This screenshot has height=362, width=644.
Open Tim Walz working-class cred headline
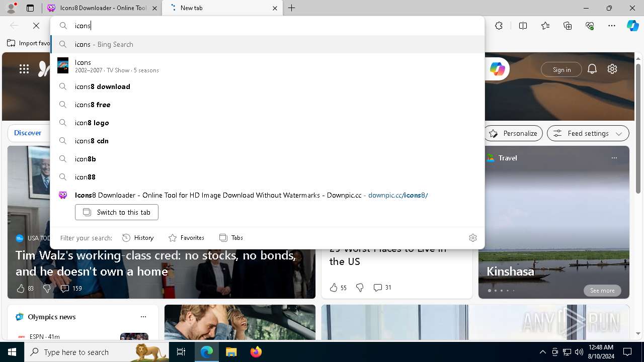(155, 263)
